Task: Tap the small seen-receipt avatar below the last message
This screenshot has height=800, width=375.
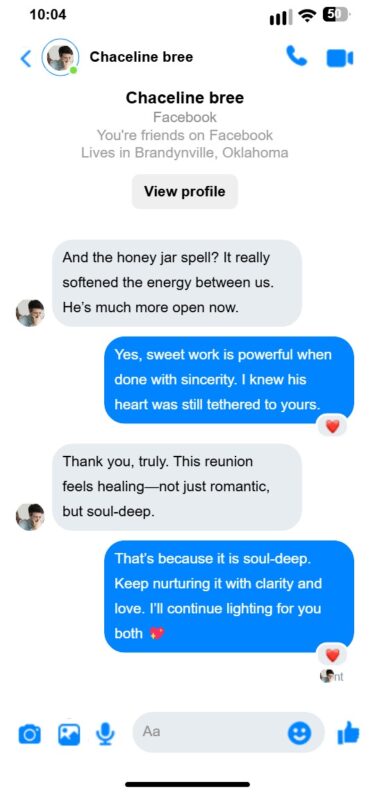Action: click(x=326, y=676)
